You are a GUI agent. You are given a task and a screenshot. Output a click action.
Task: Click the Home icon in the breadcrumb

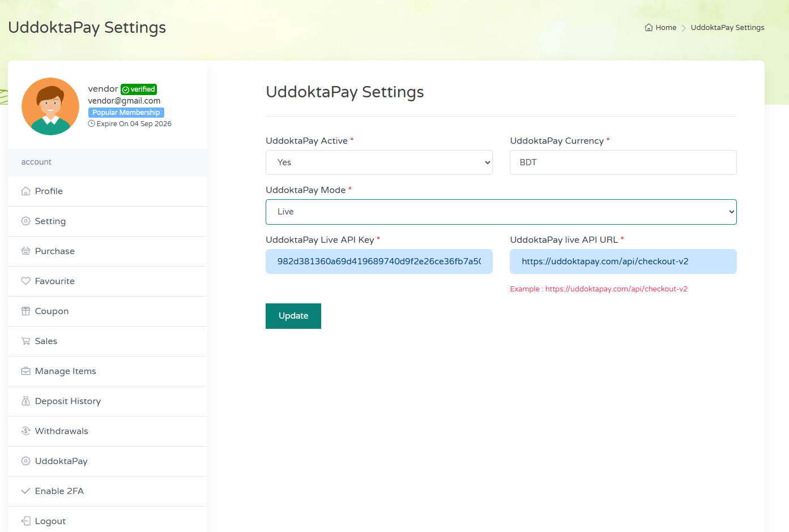click(647, 27)
